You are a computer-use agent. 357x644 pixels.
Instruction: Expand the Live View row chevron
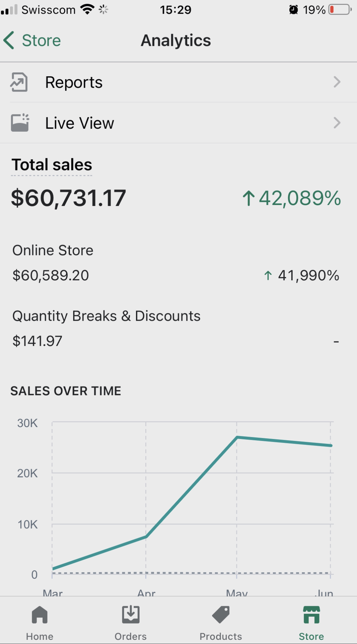(337, 123)
